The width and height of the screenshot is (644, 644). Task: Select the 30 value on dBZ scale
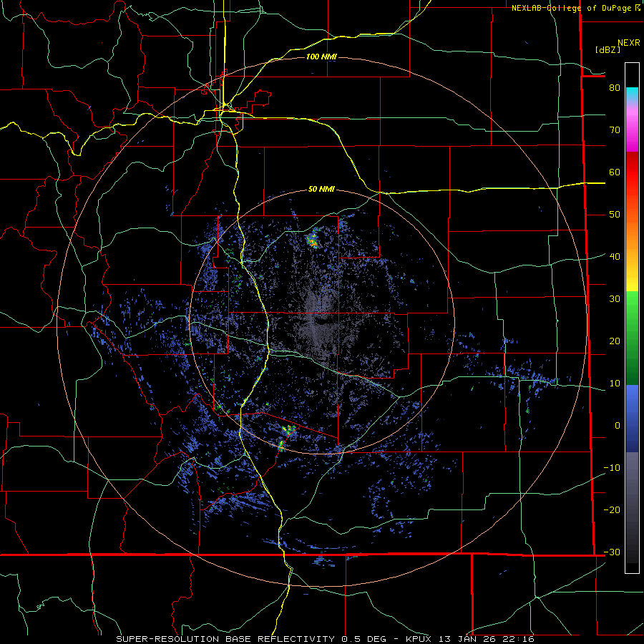coord(615,298)
